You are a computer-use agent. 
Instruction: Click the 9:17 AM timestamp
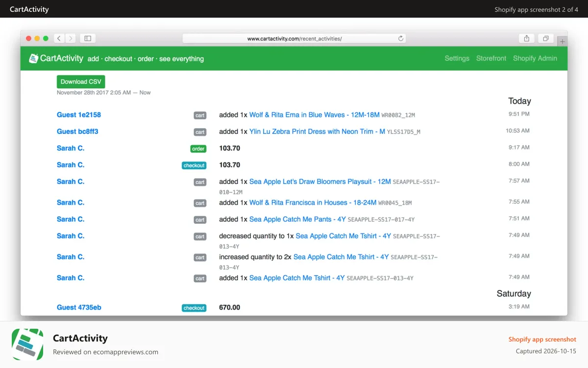(519, 147)
